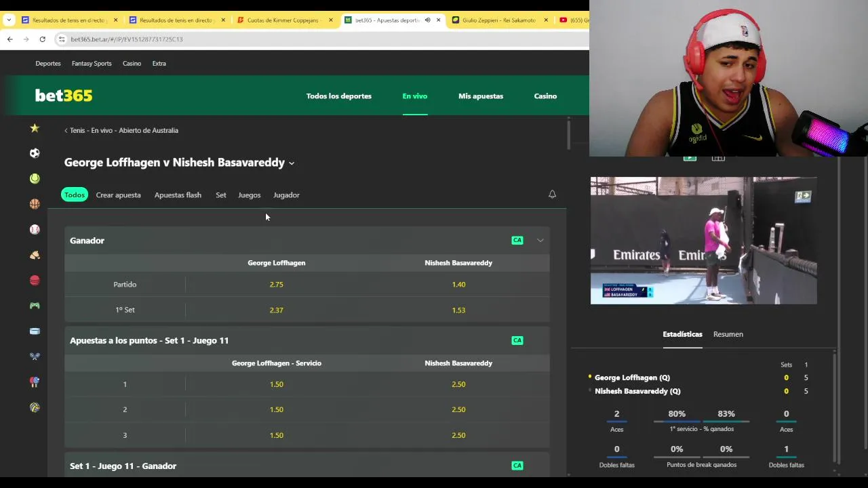The height and width of the screenshot is (488, 868).
Task: Click the browser back arrow
Action: click(x=10, y=39)
